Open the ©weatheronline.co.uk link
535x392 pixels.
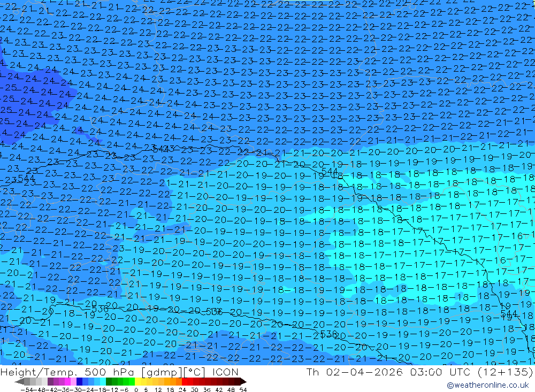pos(487,385)
